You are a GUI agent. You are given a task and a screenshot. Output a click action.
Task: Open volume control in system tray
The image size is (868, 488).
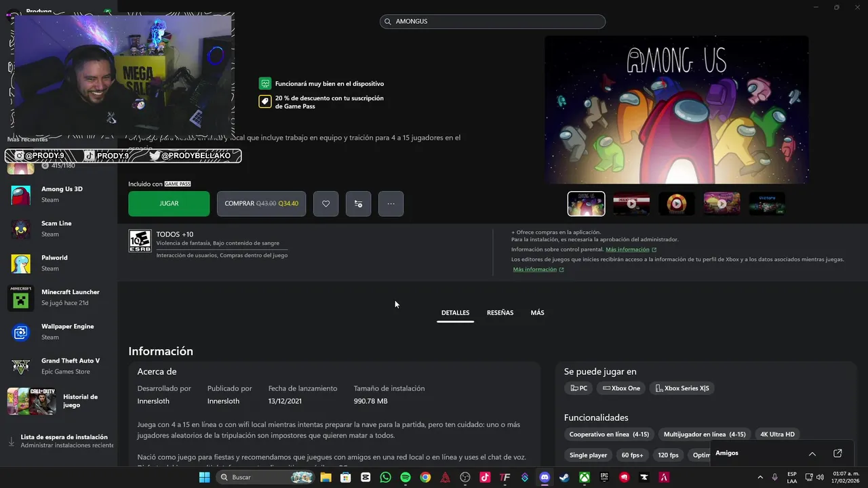click(x=821, y=477)
